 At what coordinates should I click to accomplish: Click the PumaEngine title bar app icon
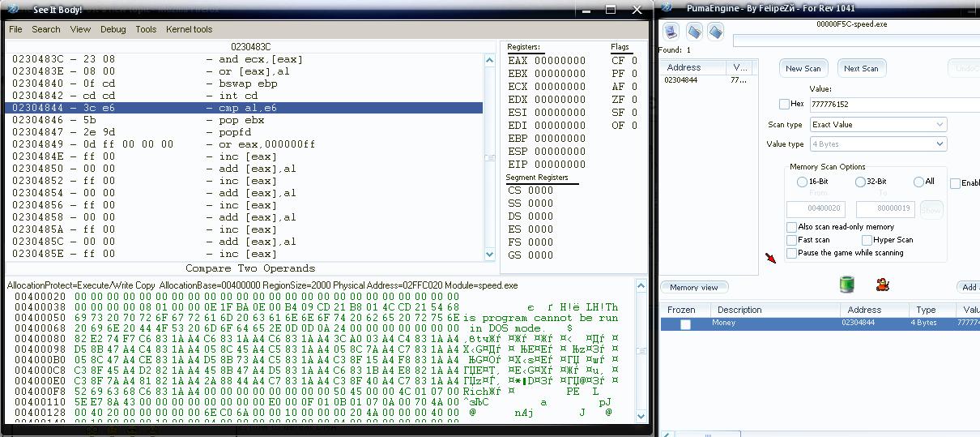671,8
